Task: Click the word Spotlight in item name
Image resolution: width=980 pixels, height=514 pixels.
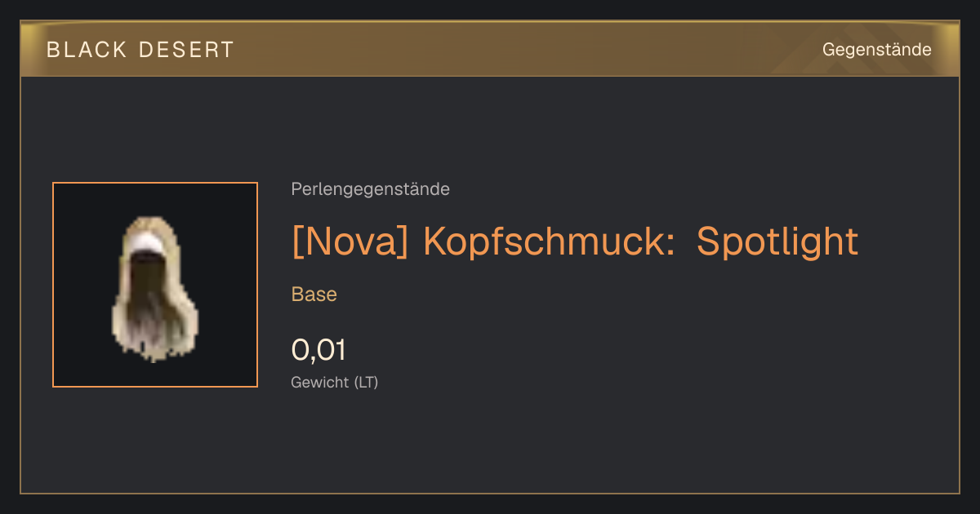Action: [777, 241]
